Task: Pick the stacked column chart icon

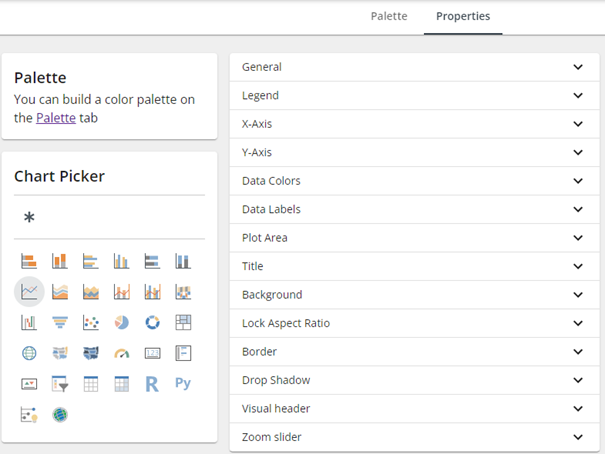Action: 60,261
